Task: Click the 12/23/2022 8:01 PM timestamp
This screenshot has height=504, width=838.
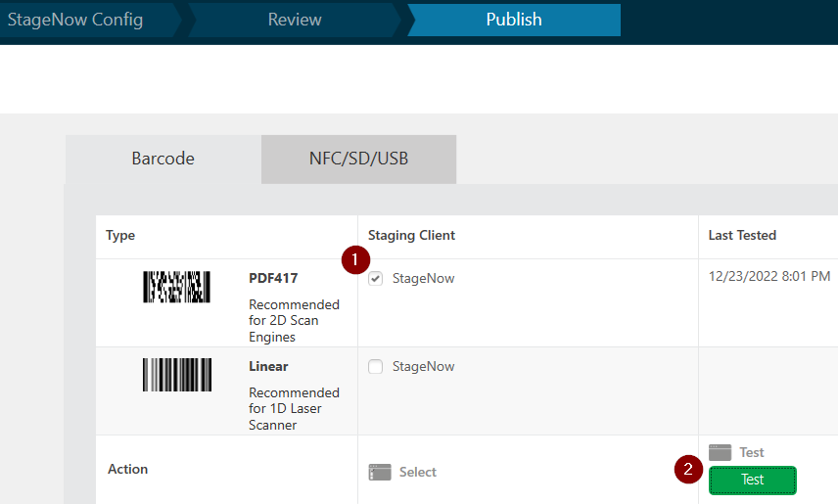Action: tap(769, 277)
